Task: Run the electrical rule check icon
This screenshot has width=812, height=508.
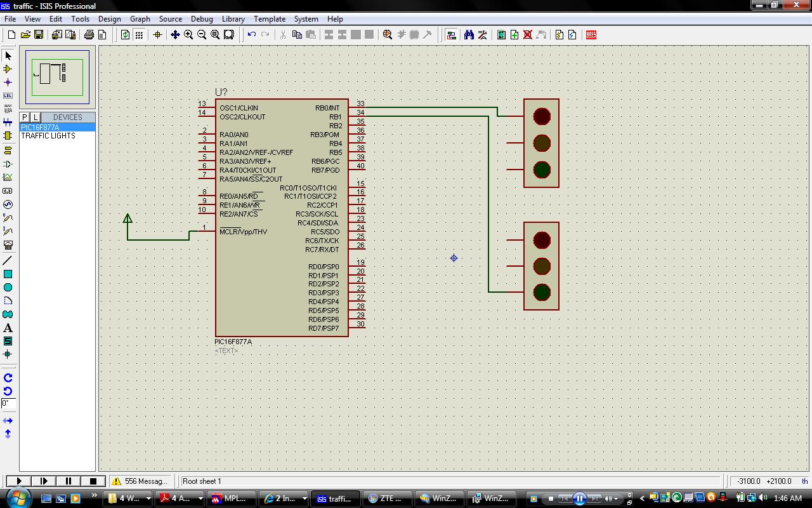Action: [572, 35]
